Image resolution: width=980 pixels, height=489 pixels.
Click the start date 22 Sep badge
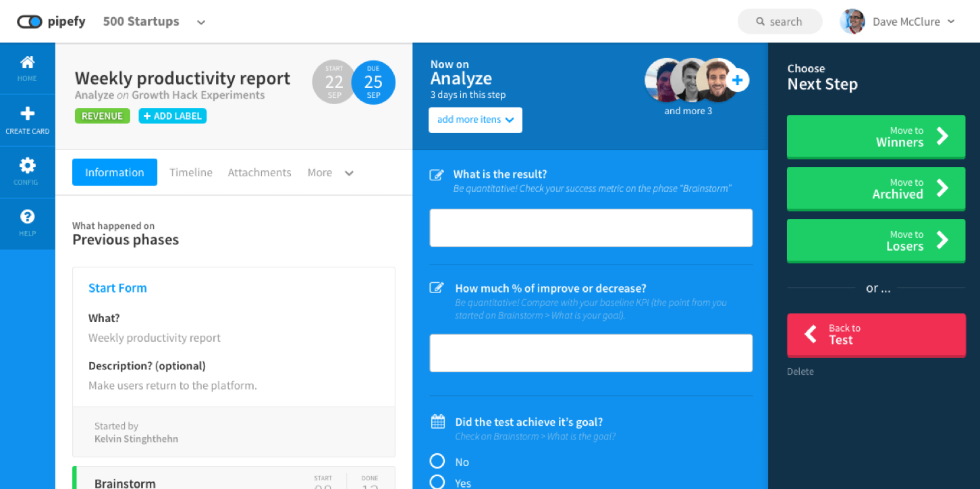334,82
